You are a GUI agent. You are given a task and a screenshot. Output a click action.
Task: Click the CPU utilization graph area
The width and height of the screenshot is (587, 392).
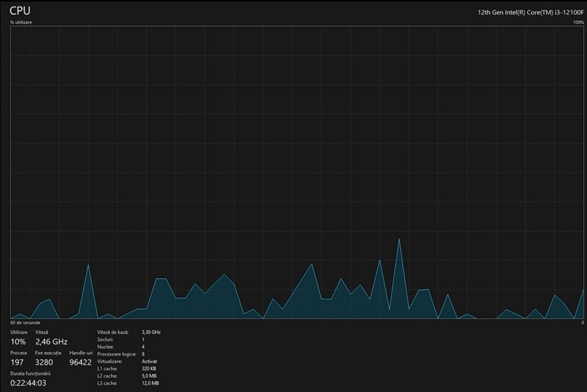(x=297, y=172)
